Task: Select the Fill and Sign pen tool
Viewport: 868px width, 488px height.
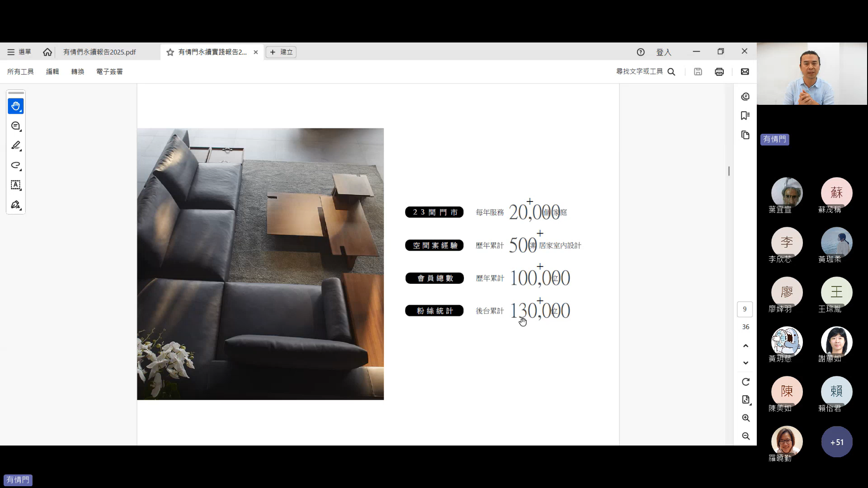Action: [16, 205]
